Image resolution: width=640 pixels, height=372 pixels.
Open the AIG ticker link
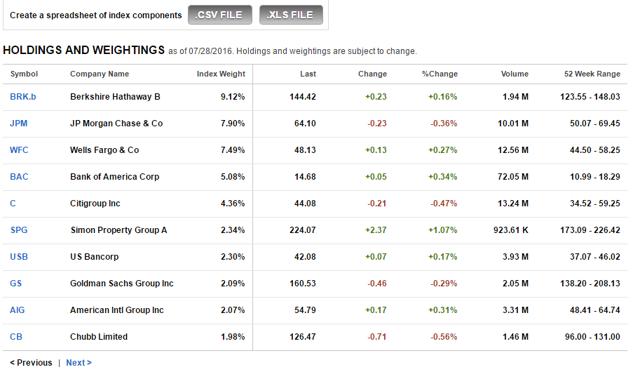point(17,310)
